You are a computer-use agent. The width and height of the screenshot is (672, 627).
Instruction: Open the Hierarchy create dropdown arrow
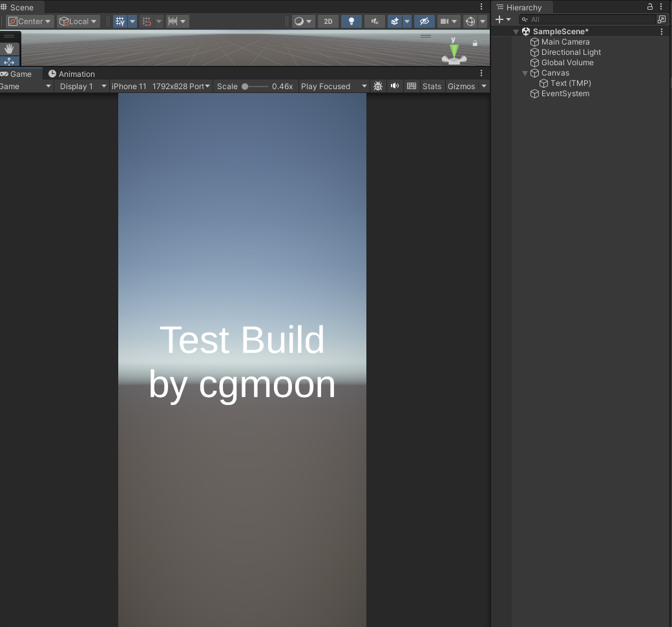point(509,19)
